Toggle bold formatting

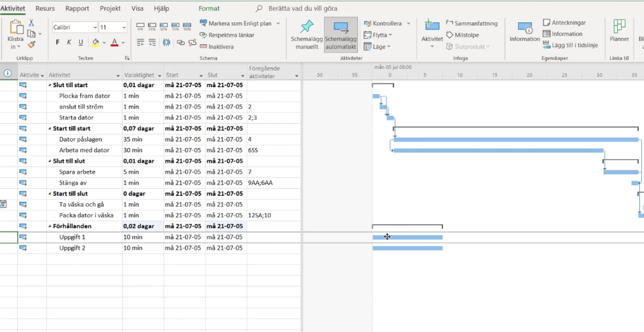(x=58, y=42)
